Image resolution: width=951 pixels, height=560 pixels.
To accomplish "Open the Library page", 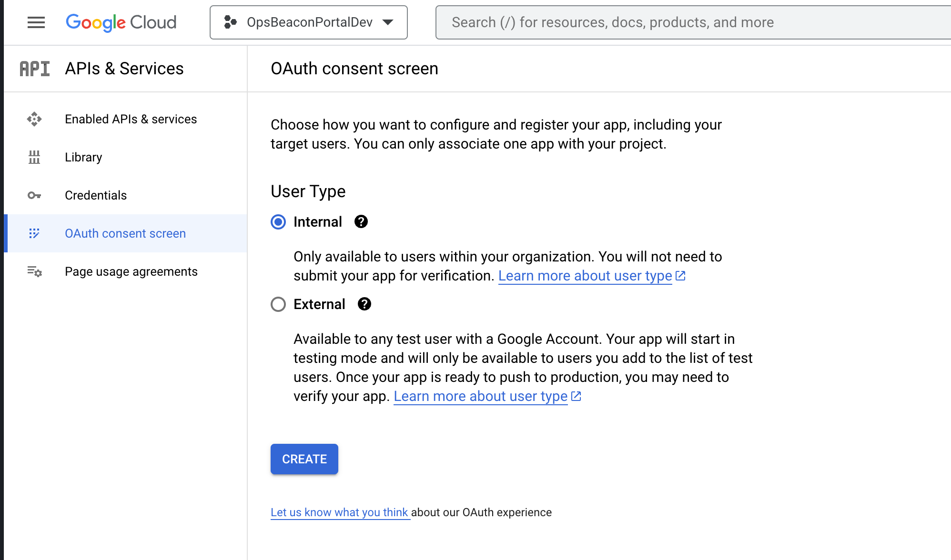I will (x=126, y=157).
